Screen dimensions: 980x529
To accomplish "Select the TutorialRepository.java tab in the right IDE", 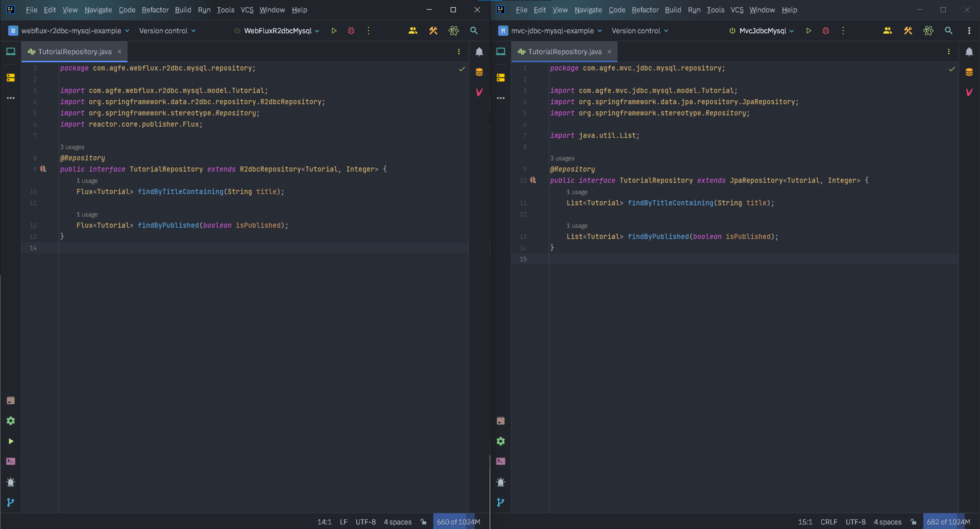I will click(564, 52).
